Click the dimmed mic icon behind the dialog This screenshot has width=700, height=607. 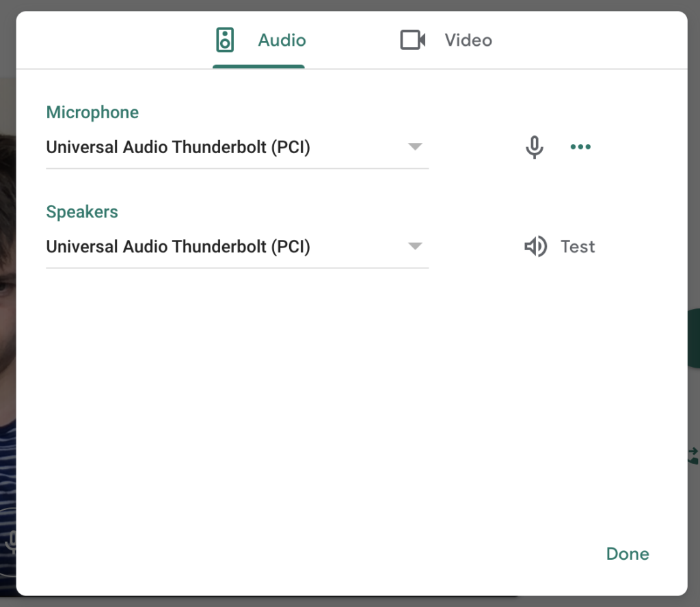[10, 542]
